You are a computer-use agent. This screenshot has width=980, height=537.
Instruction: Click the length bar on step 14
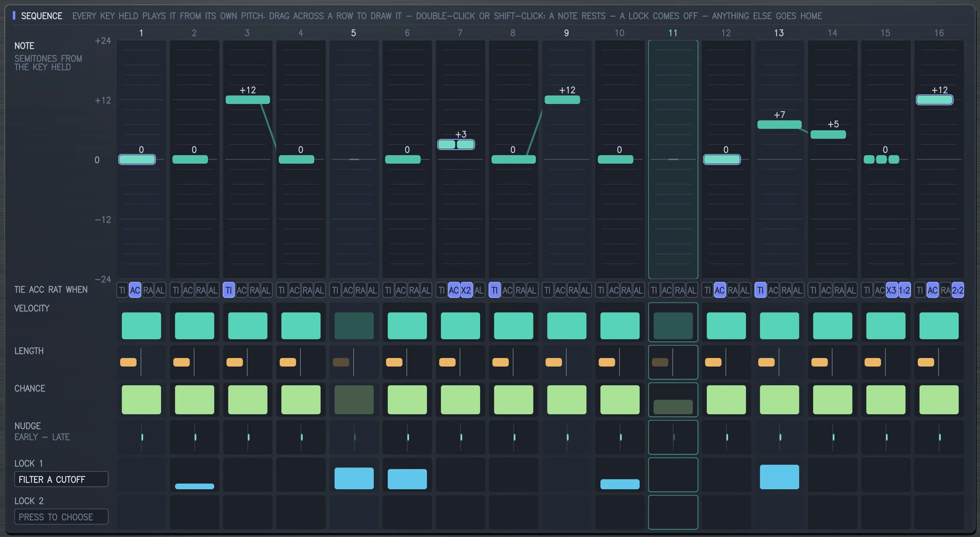(819, 362)
